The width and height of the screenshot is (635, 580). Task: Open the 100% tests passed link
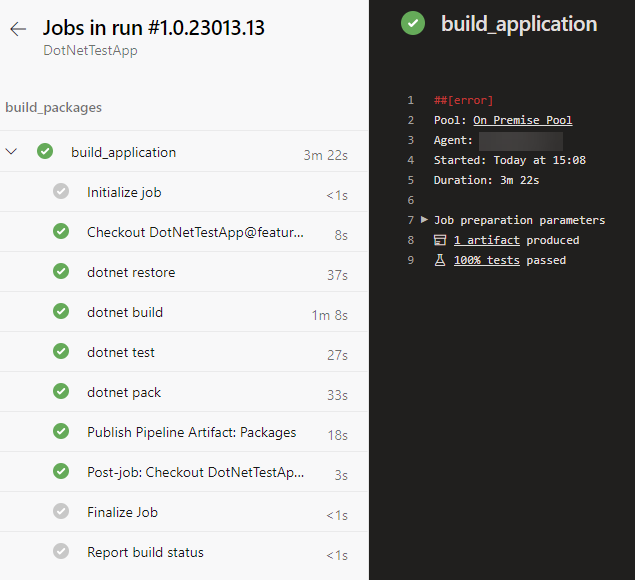coord(486,260)
